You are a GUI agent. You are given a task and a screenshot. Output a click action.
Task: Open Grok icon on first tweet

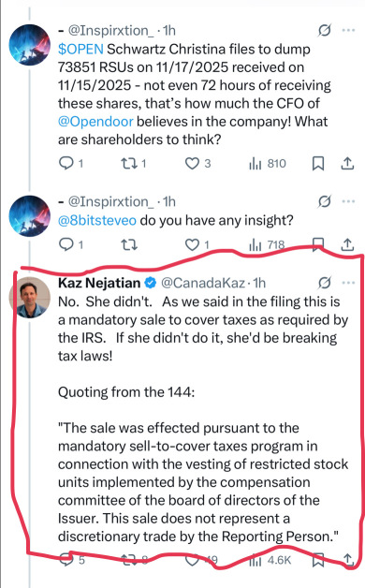(x=324, y=30)
